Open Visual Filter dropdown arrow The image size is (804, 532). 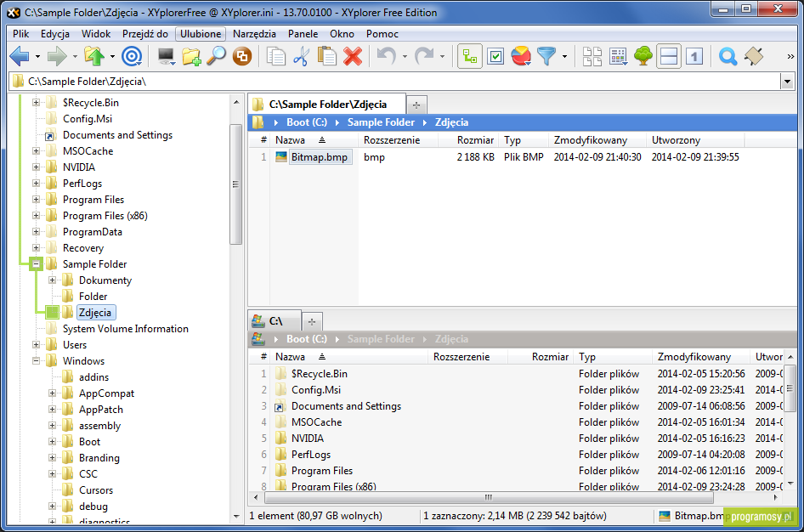(564, 56)
